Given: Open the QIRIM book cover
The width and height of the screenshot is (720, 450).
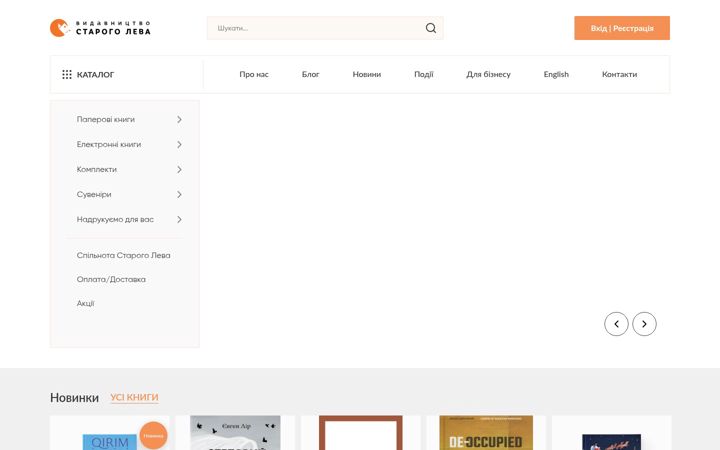Looking at the screenshot, I should (x=109, y=442).
